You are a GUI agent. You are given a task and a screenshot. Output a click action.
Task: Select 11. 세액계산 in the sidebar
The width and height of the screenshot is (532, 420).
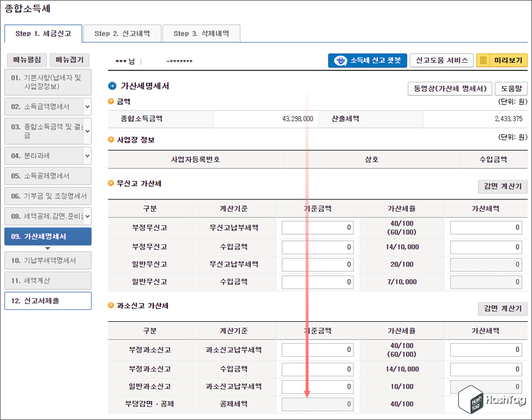(47, 280)
